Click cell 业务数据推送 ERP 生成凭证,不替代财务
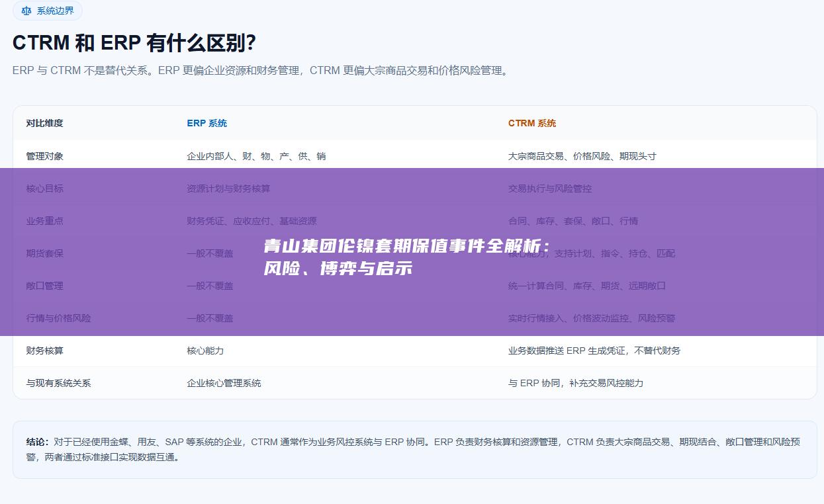 [x=594, y=351]
